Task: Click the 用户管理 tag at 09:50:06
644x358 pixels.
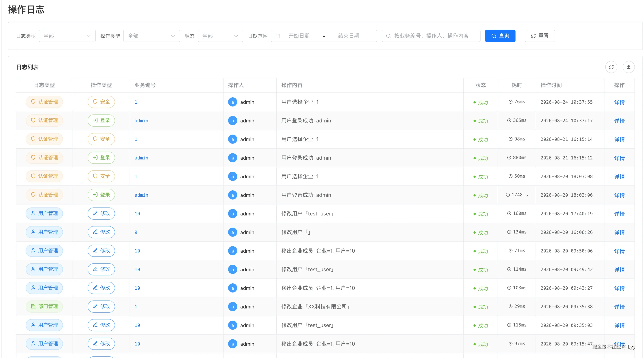Action: click(44, 251)
